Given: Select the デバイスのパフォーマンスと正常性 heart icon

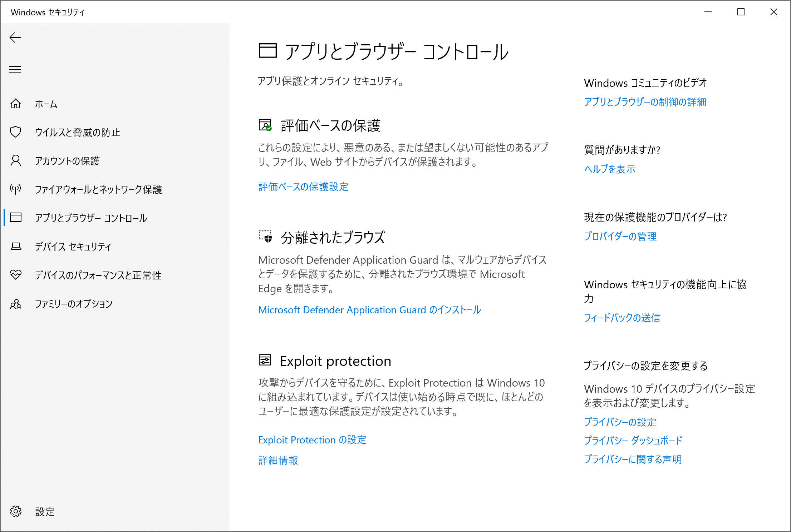Looking at the screenshot, I should click(x=15, y=275).
